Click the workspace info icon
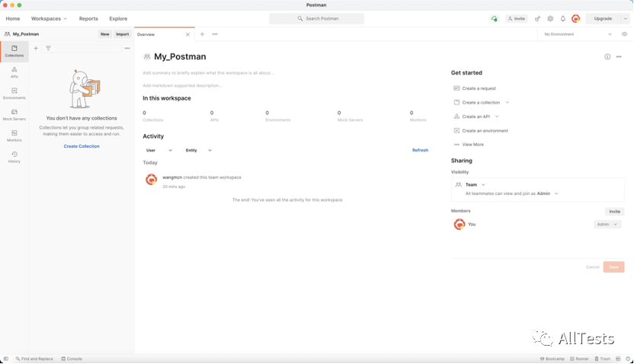Image resolution: width=634 pixels, height=364 pixels. click(607, 57)
